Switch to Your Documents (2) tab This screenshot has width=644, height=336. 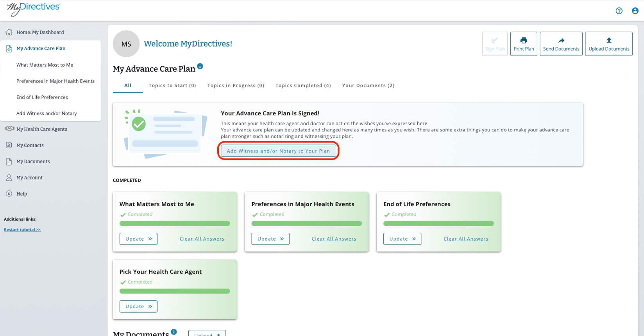point(368,85)
